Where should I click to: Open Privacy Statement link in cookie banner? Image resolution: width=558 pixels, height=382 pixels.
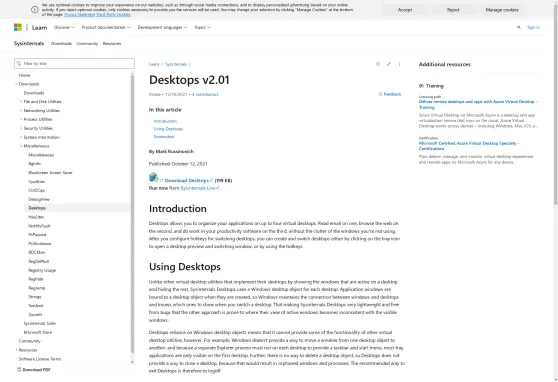(x=79, y=15)
